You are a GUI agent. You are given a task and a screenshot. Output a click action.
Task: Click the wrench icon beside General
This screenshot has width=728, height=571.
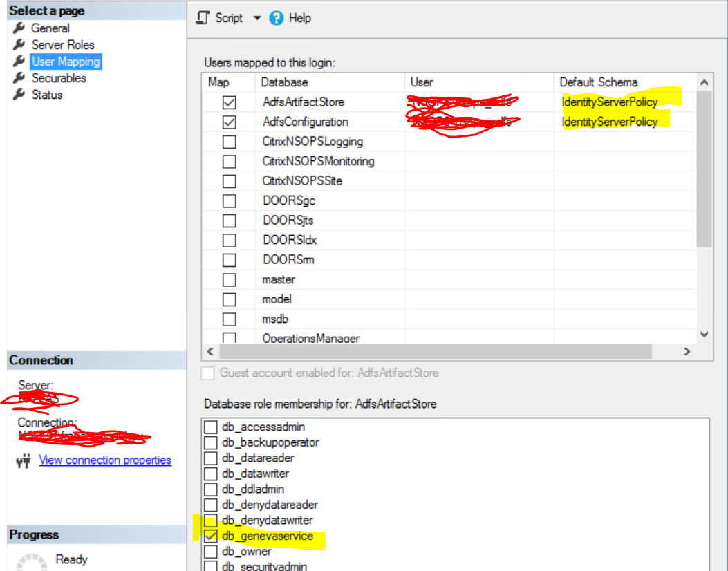pyautogui.click(x=19, y=28)
